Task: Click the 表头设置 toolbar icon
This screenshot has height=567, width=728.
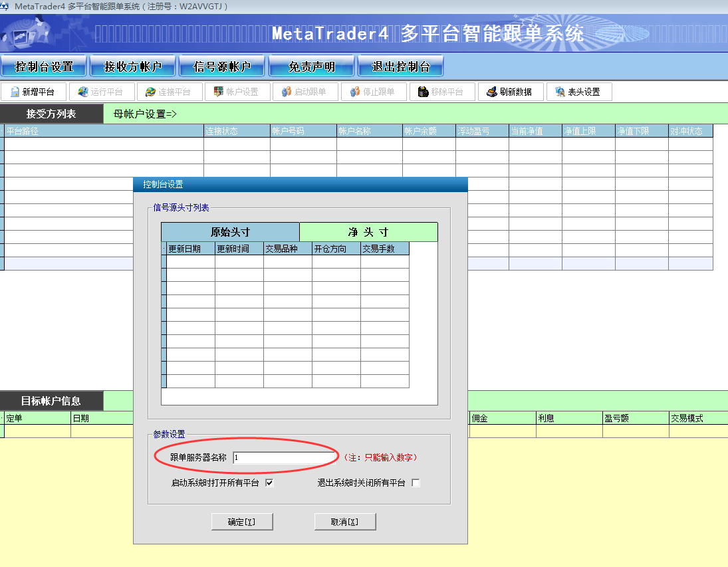Action: 560,92
